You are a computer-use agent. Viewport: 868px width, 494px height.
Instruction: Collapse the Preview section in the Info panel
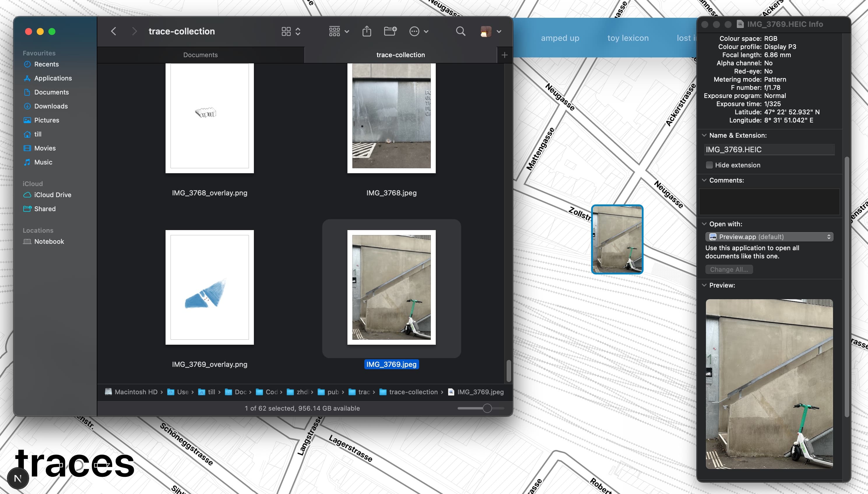(705, 285)
